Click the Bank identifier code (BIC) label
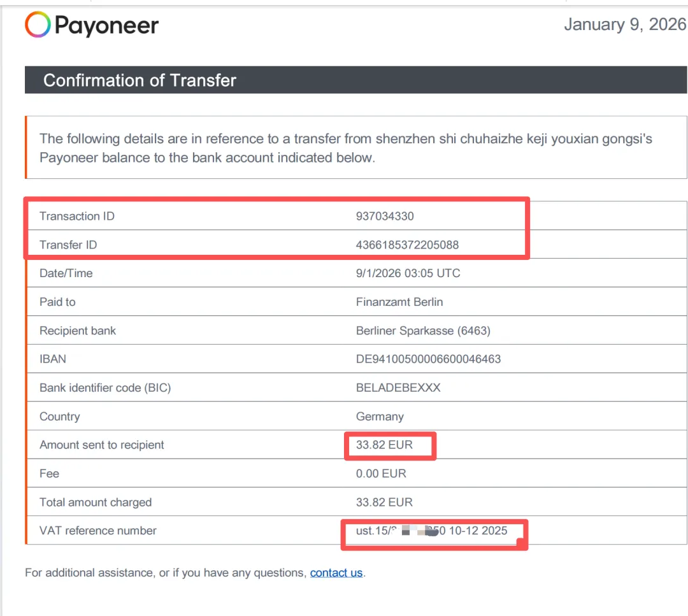Image resolution: width=688 pixels, height=616 pixels. coord(105,387)
